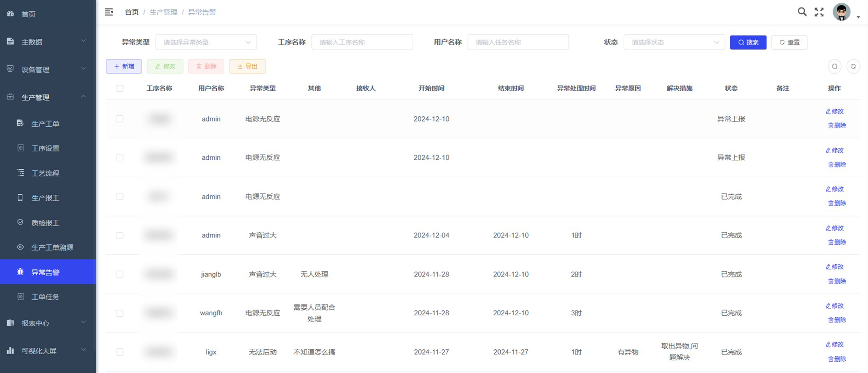868x373 pixels.
Task: Select the checkbox for the wangfh row
Action: pos(120,313)
